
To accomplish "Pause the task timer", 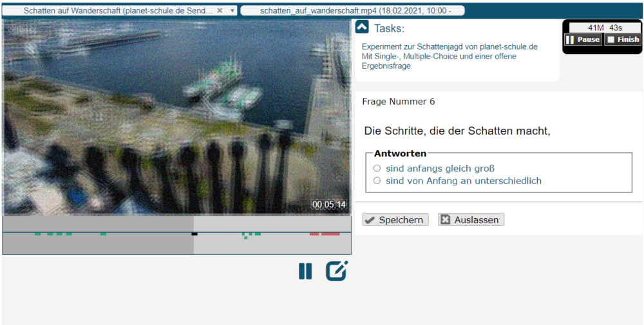I will tap(583, 39).
